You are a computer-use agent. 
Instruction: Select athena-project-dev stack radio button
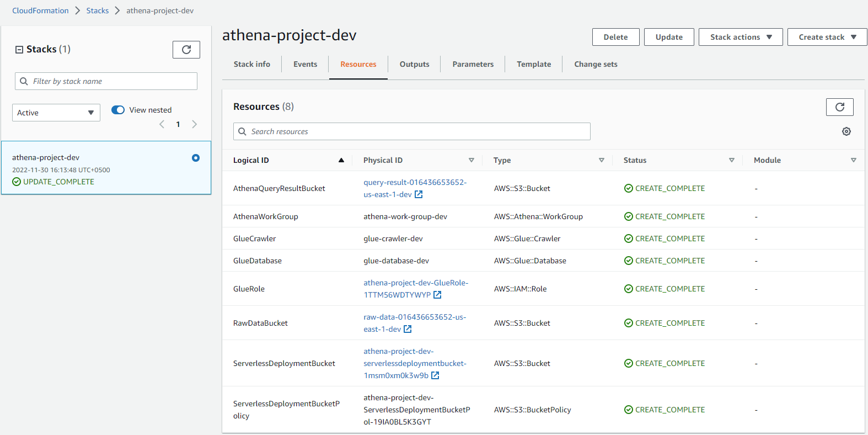pyautogui.click(x=196, y=158)
